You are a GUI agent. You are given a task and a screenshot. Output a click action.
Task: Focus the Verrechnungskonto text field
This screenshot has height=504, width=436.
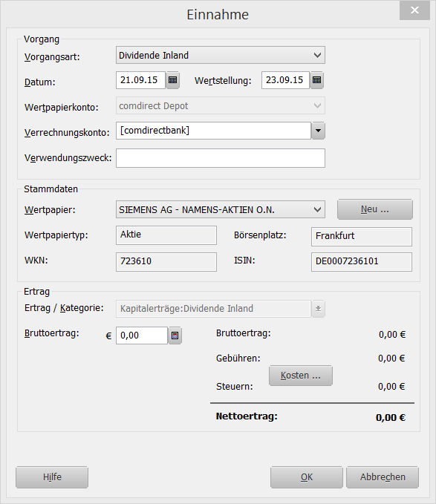pyautogui.click(x=213, y=131)
